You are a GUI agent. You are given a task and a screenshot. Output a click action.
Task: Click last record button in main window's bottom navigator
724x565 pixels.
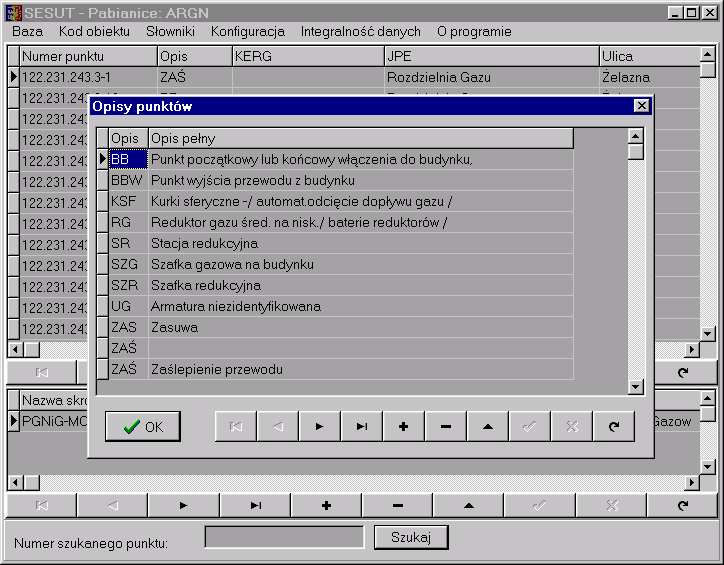click(254, 506)
